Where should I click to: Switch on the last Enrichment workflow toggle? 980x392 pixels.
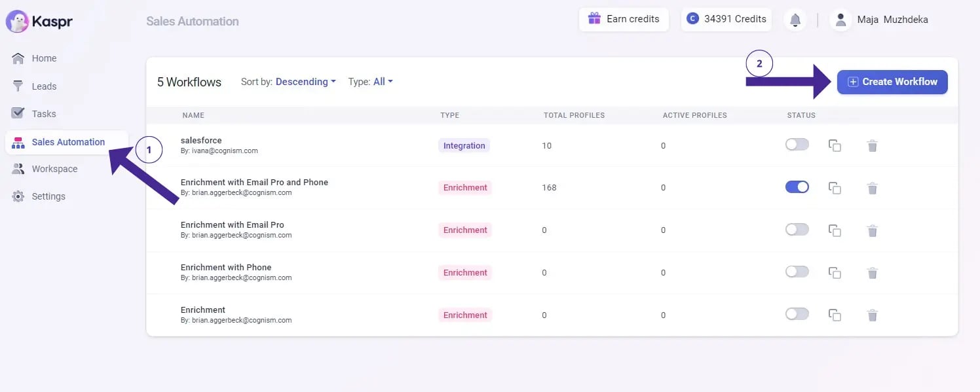pyautogui.click(x=797, y=314)
